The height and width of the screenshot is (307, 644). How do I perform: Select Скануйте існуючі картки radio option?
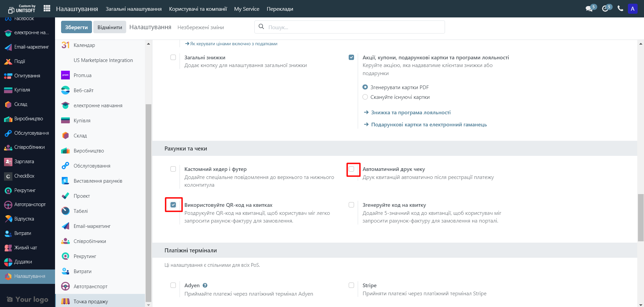(365, 97)
